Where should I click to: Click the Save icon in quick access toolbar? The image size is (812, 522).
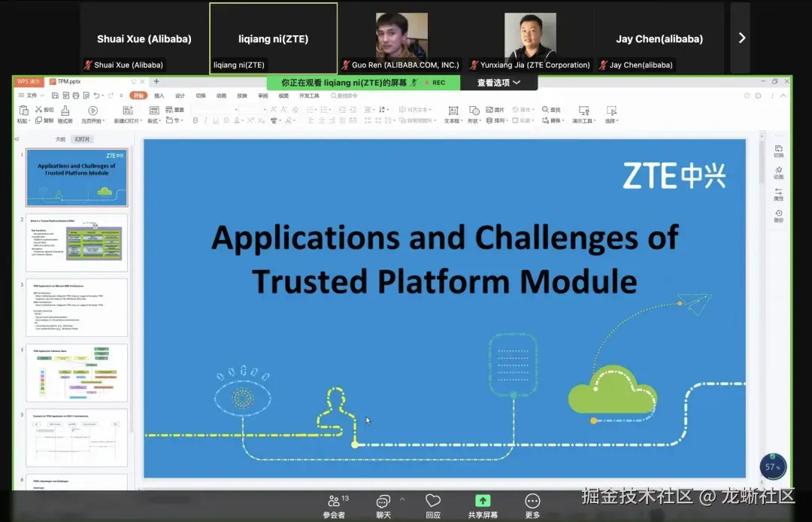click(55, 96)
